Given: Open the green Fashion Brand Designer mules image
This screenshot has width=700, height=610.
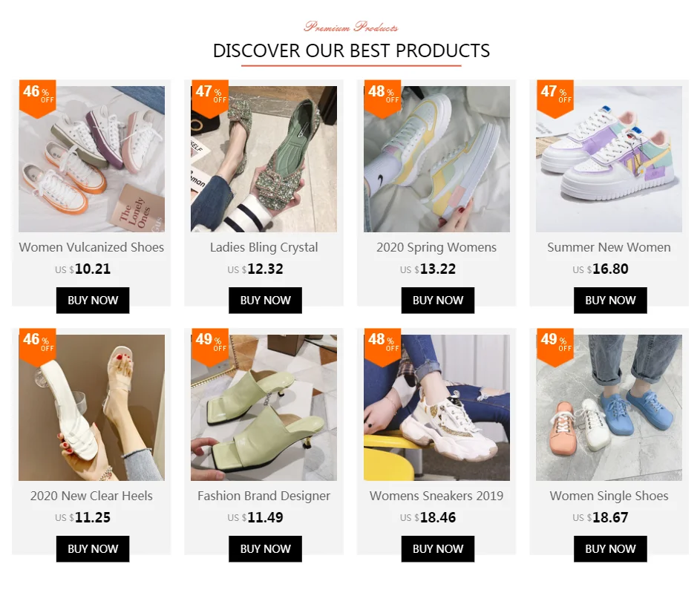Looking at the screenshot, I should pyautogui.click(x=264, y=407).
